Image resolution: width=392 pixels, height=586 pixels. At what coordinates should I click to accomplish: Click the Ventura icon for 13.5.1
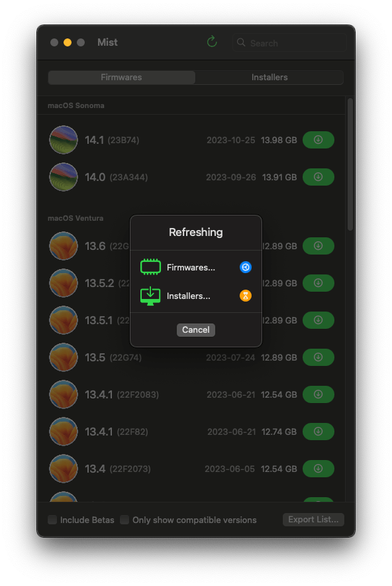(x=64, y=320)
